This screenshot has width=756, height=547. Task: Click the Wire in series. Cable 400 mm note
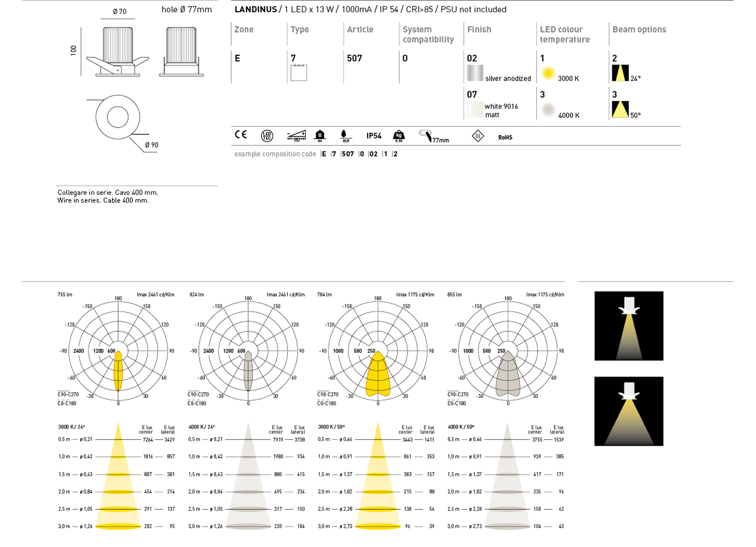click(x=103, y=200)
